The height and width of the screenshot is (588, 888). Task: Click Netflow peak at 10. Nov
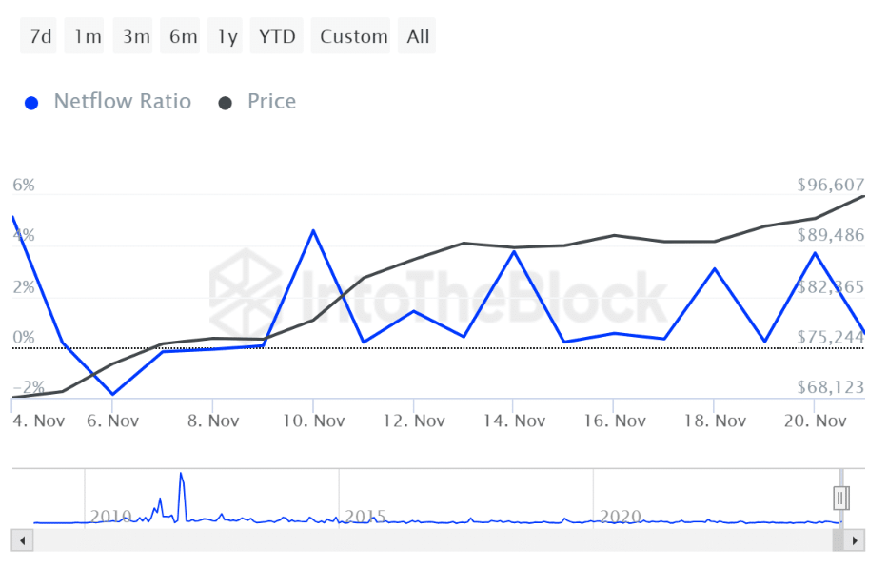pyautogui.click(x=313, y=230)
